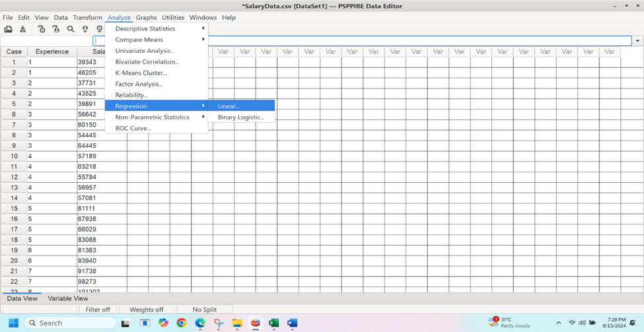Expand the Compare Means submenu
Screen dimensions: 644x332
click(x=157, y=40)
